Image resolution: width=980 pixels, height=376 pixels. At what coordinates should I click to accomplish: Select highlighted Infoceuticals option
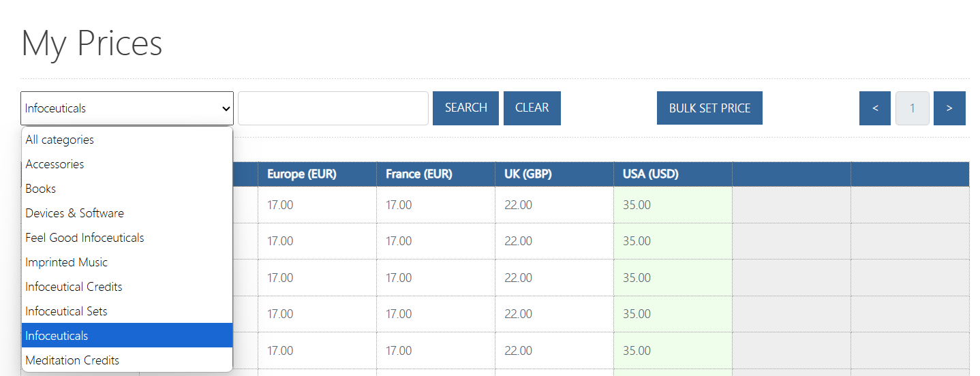pyautogui.click(x=127, y=335)
